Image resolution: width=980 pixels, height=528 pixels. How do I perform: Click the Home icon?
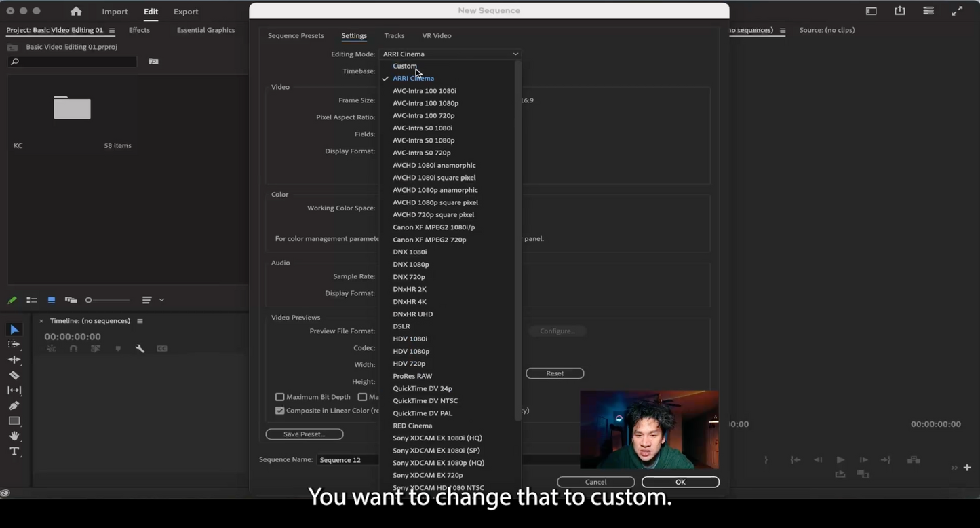(76, 12)
